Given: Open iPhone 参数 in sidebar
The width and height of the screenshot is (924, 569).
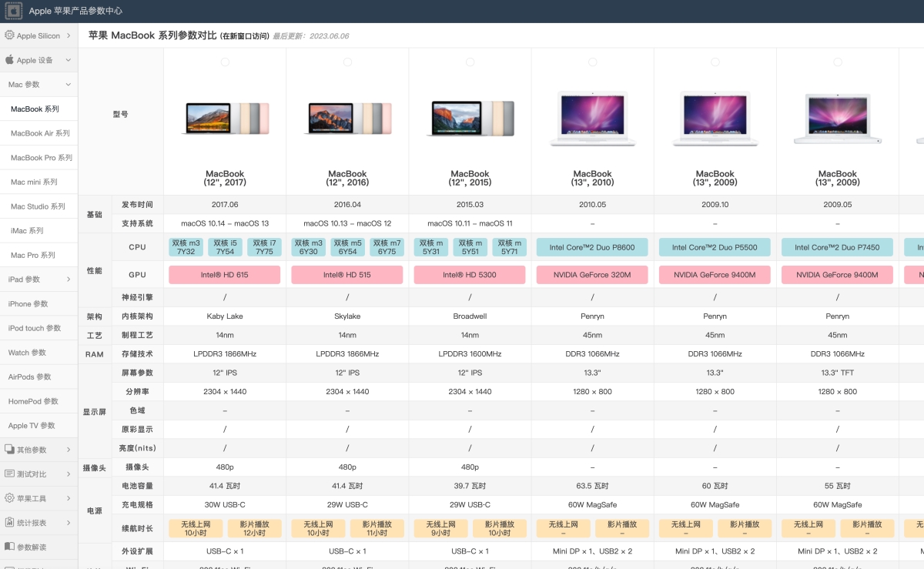Looking at the screenshot, I should pos(38,304).
